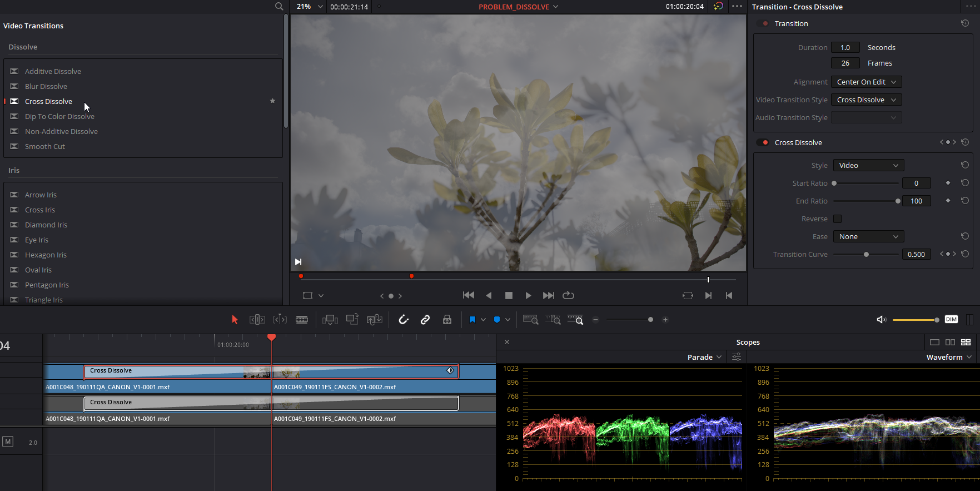Image resolution: width=980 pixels, height=491 pixels.
Task: Mute audio with speaker icon
Action: pyautogui.click(x=881, y=320)
